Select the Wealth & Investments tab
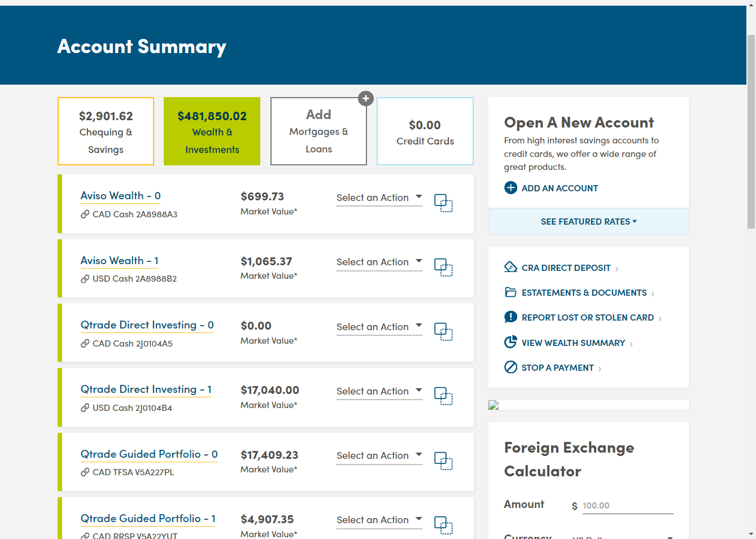The image size is (756, 539). point(212,132)
